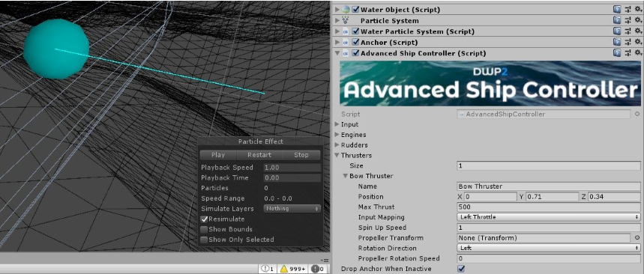Disable the Advanced Ship Controller checkbox
The height and width of the screenshot is (274, 644).
[355, 53]
